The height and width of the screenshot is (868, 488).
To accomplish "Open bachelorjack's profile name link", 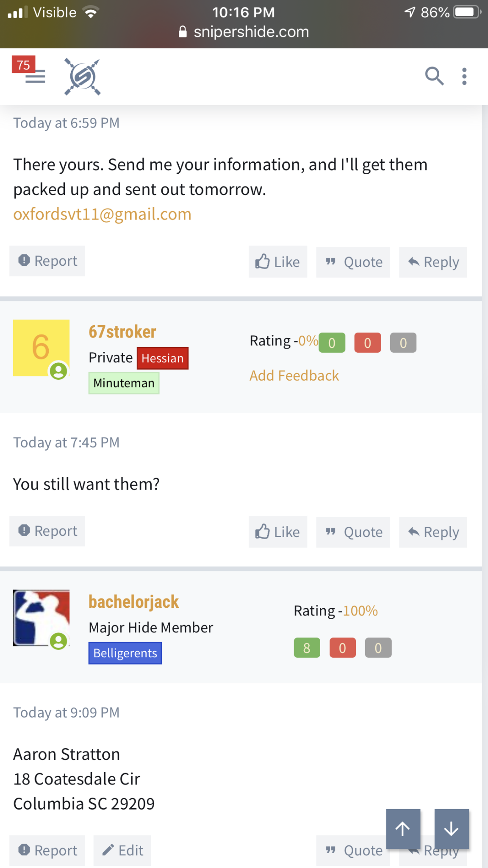I will click(133, 602).
